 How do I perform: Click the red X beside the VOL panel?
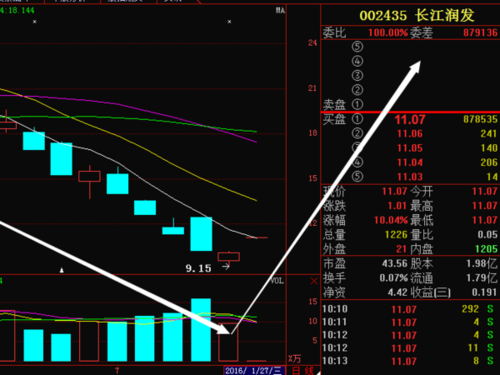(314, 281)
